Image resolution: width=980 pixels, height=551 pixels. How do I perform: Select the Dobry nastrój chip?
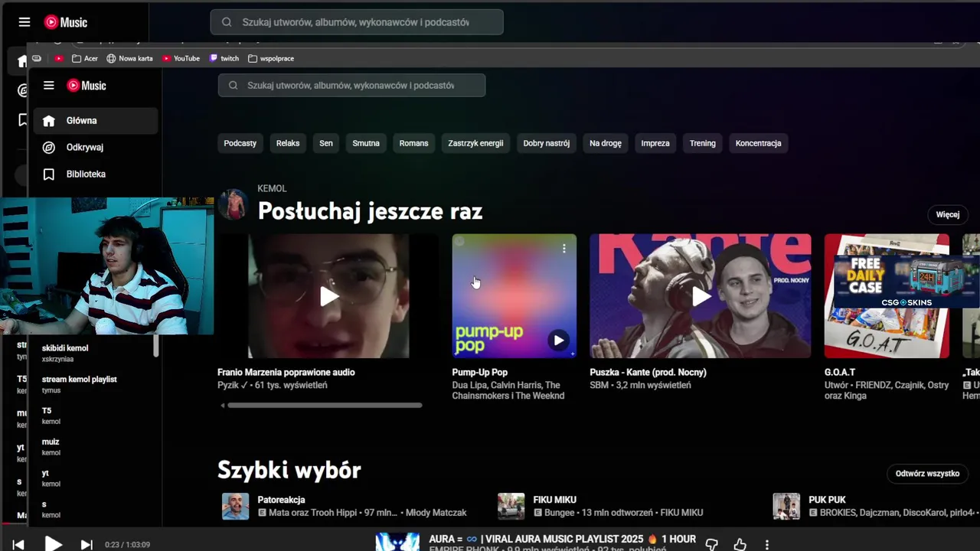coord(547,143)
